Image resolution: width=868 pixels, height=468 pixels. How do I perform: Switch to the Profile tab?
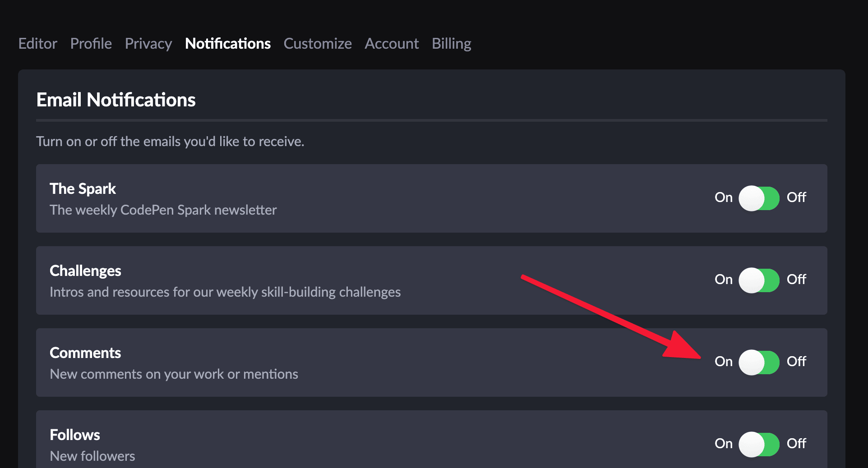click(x=91, y=44)
